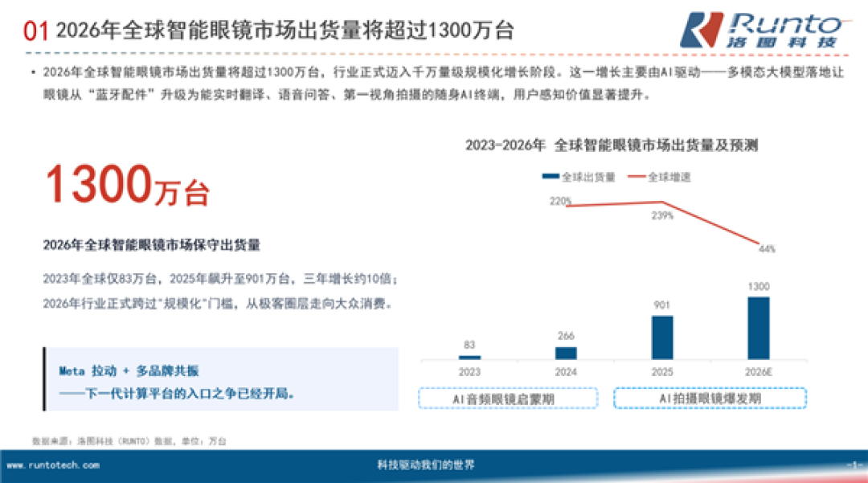Click the '901' bar value label
The height and width of the screenshot is (483, 868).
[662, 305]
